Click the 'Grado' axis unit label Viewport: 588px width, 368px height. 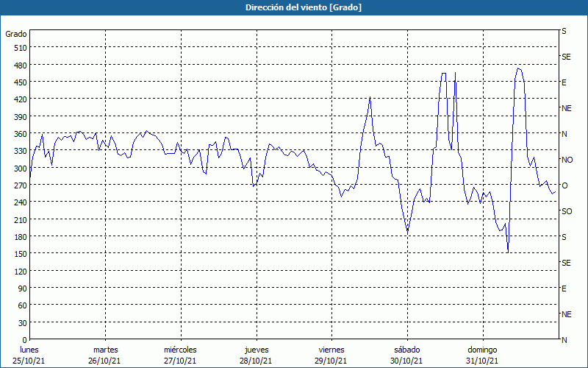click(x=16, y=34)
